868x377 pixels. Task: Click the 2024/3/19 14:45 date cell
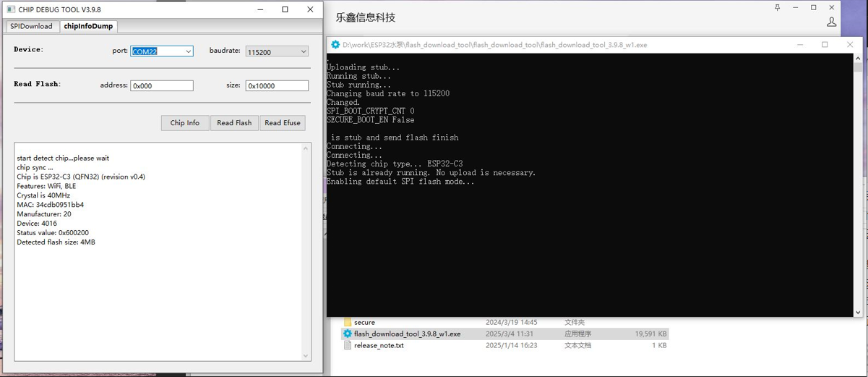tap(511, 322)
